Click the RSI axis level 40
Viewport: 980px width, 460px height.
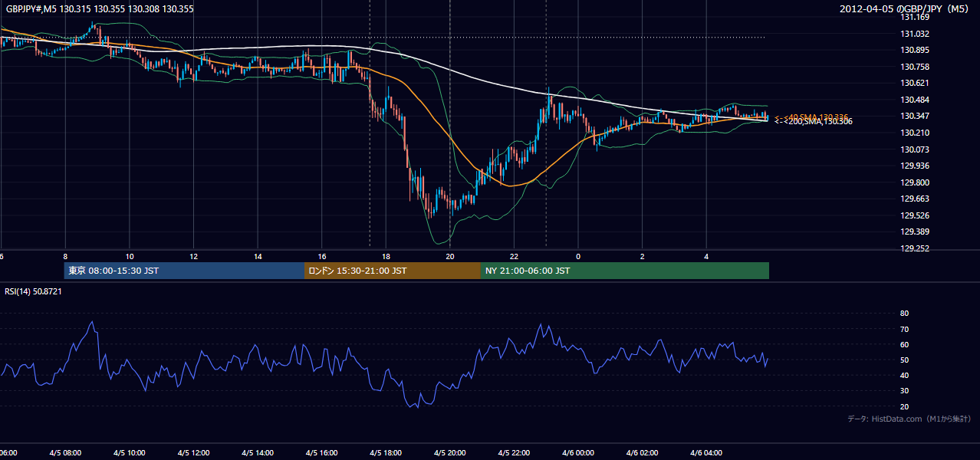coord(905,375)
